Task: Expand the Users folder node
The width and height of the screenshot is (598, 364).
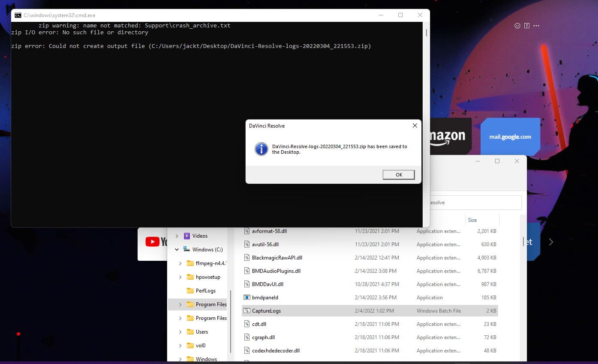Action: point(180,332)
